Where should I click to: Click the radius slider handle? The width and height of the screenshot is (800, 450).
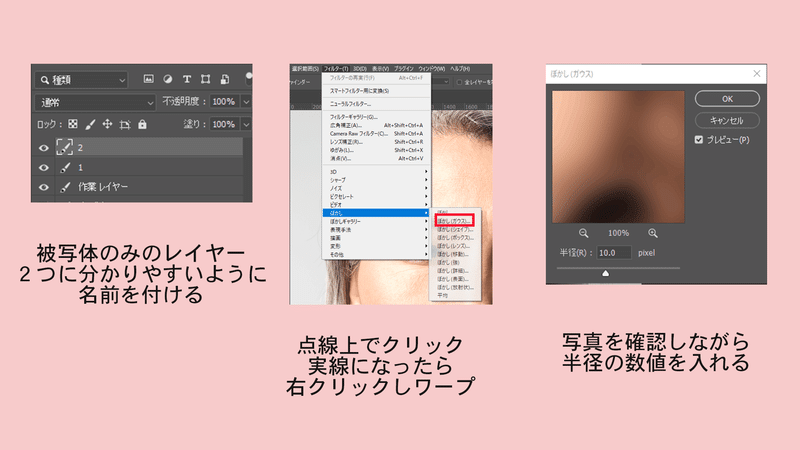point(606,273)
